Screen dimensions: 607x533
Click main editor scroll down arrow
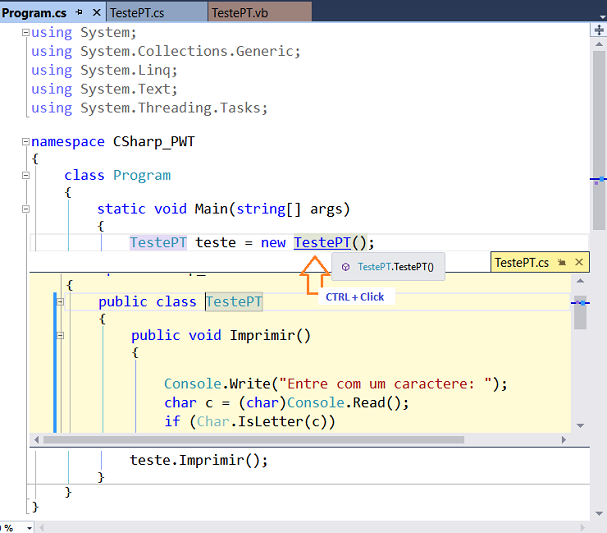(x=599, y=514)
